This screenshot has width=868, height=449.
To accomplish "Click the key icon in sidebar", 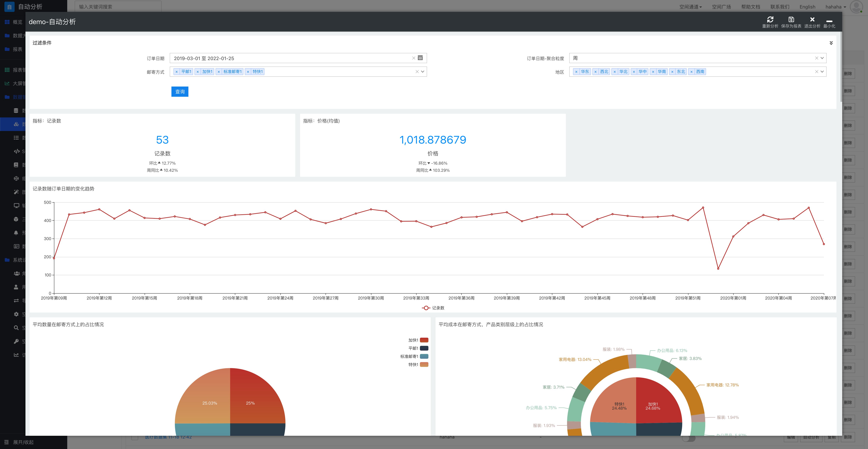I will click(16, 341).
